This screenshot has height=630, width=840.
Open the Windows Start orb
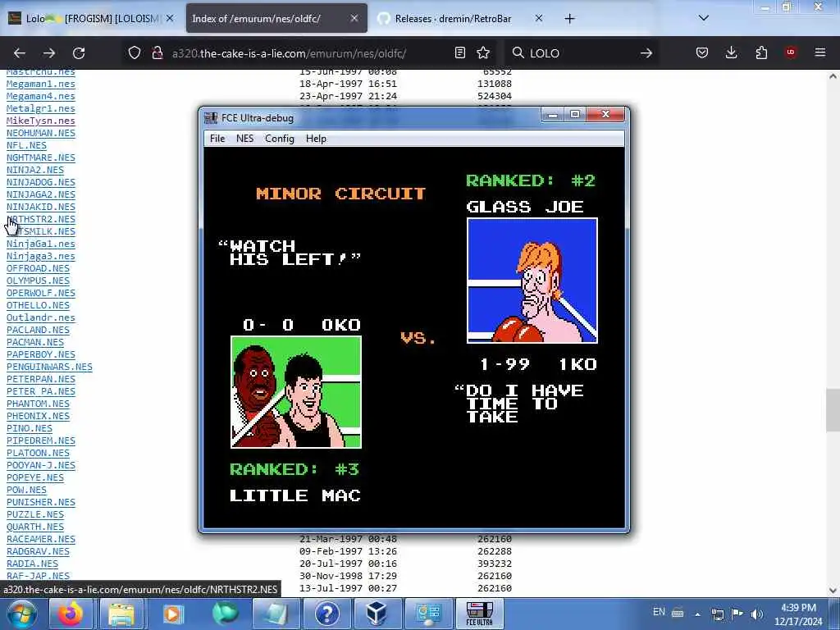click(21, 614)
